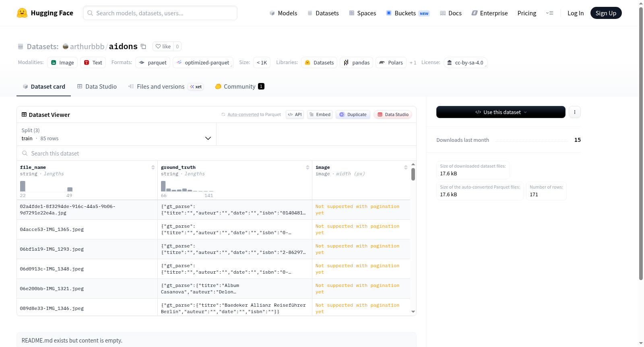The image size is (644, 347).
Task: Click Log In
Action: (x=576, y=13)
